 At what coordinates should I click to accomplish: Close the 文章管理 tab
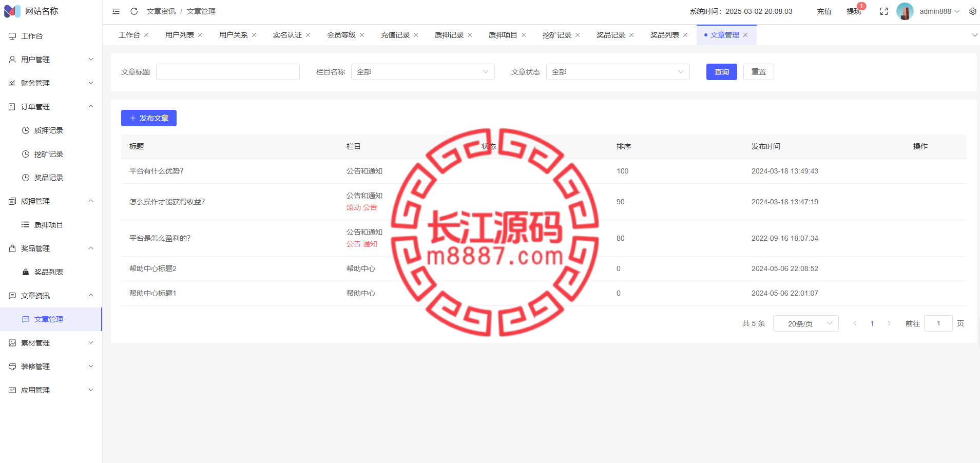click(x=745, y=35)
